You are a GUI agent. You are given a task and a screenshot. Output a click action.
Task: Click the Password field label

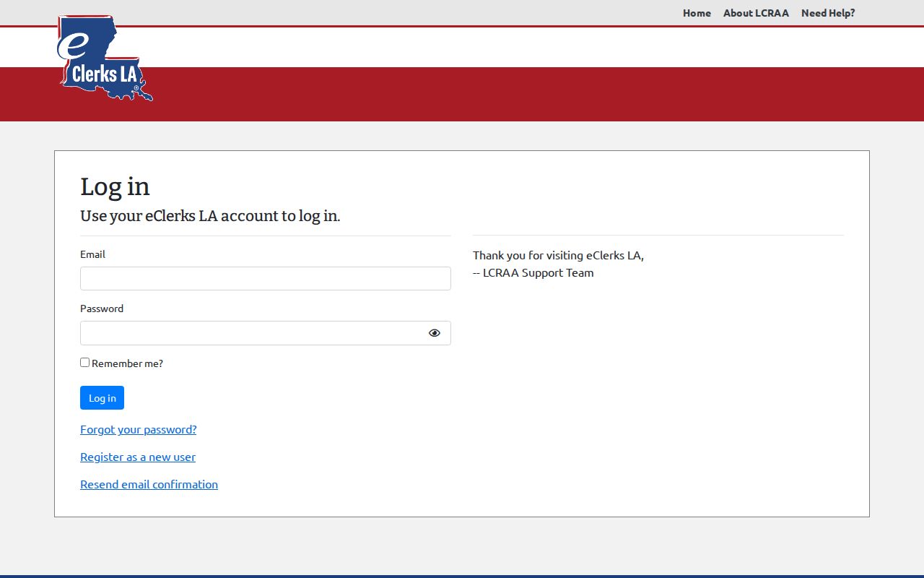coord(102,309)
